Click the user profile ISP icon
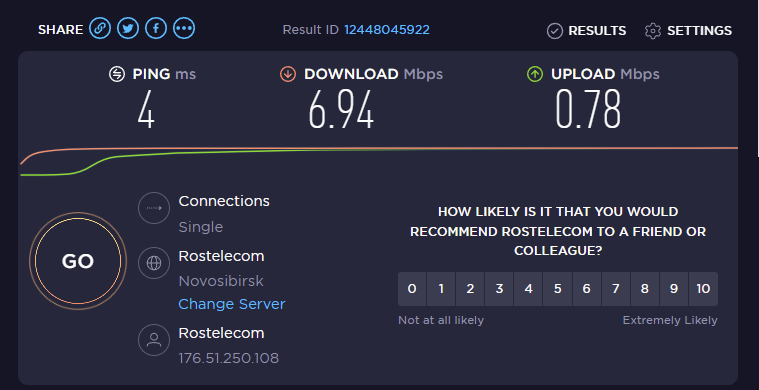The height and width of the screenshot is (390, 759). click(154, 340)
